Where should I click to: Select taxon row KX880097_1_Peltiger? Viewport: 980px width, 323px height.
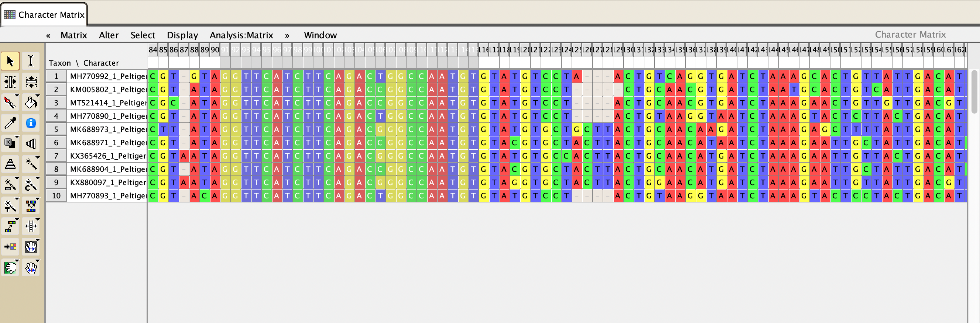pyautogui.click(x=107, y=183)
